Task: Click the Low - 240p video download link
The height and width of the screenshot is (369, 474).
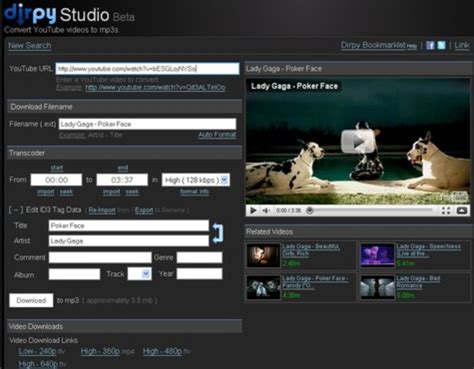Action: (38, 351)
